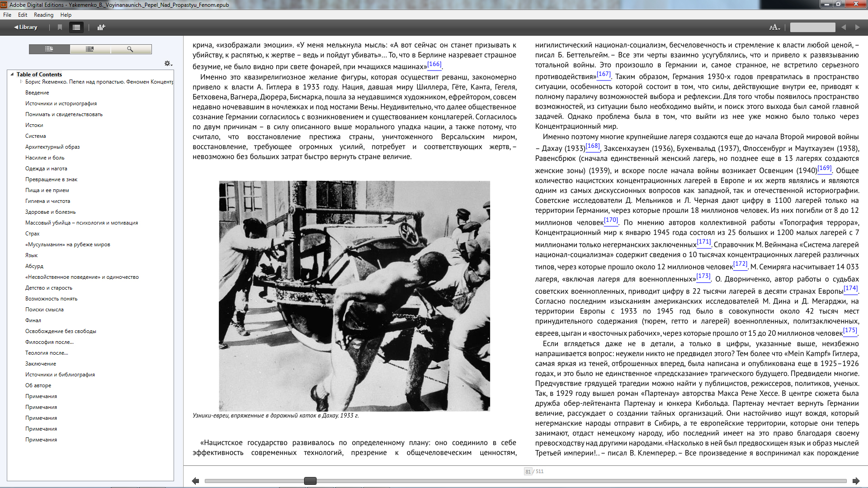The image size is (868, 488).
Task: Go to chapter Страх
Action: [33, 234]
